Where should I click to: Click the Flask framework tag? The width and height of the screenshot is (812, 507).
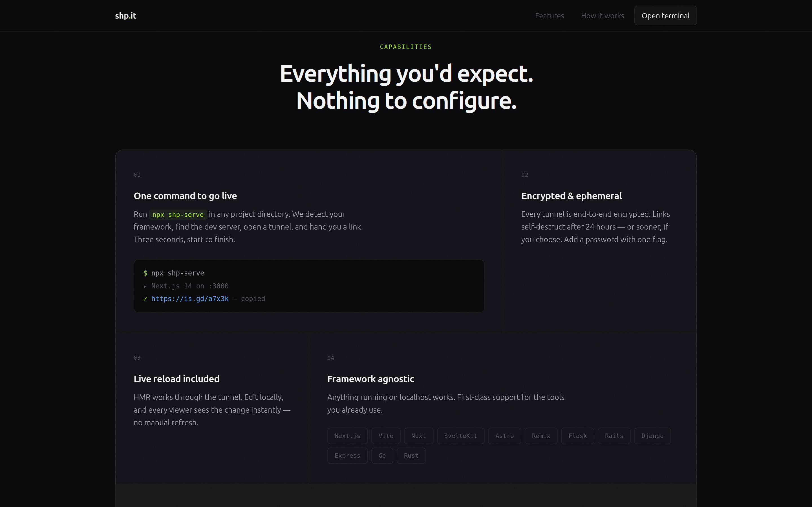[577, 436]
